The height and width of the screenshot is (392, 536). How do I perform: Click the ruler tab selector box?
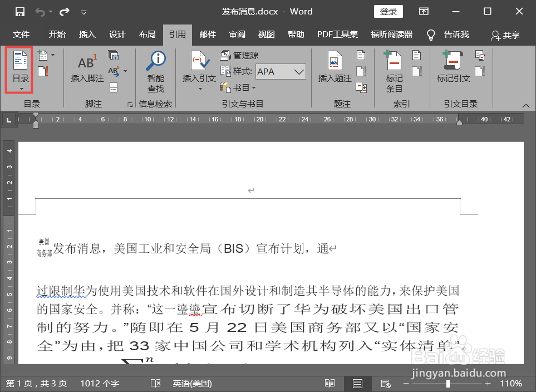coord(9,120)
